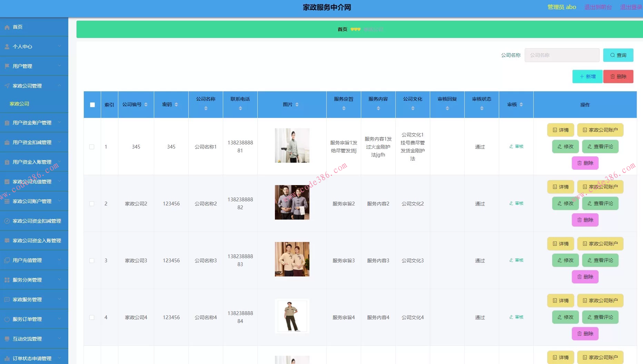The image size is (643, 364).
Task: Click the paper-plane icon beside 家政公司管理
Action: click(x=7, y=86)
